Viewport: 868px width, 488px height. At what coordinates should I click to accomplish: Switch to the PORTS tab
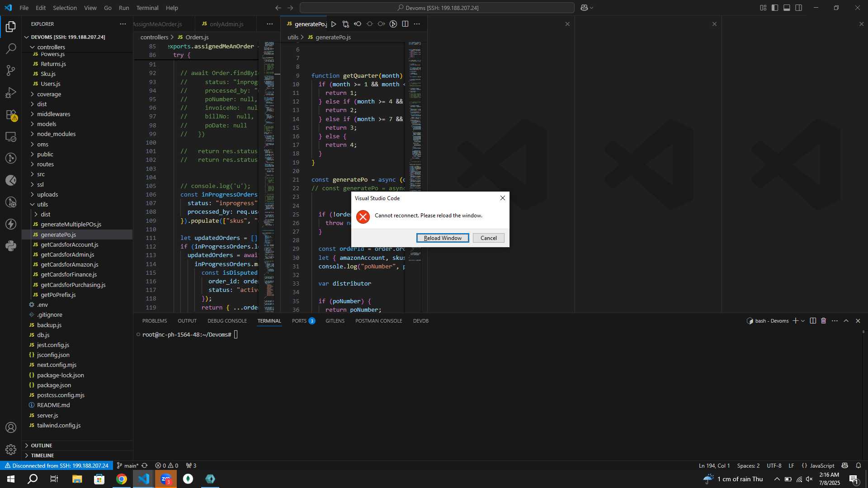click(303, 321)
